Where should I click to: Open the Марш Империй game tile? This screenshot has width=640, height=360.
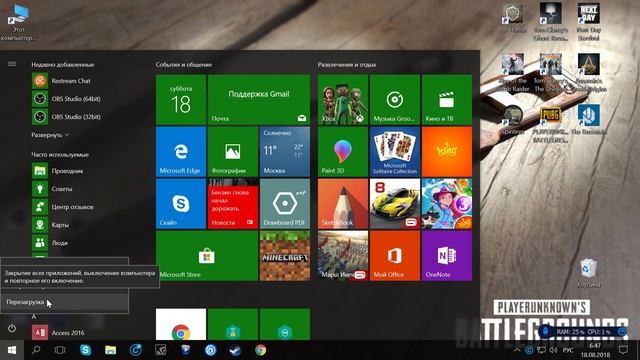coord(343,256)
